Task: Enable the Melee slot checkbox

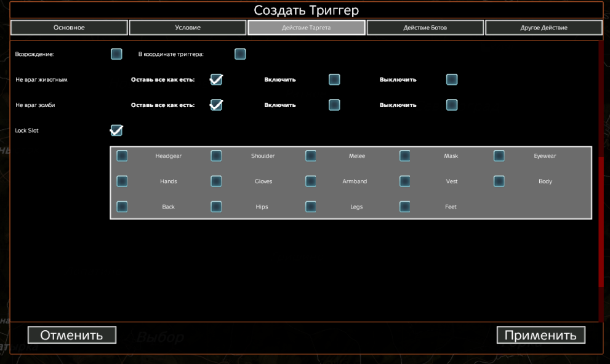Action: tap(311, 156)
